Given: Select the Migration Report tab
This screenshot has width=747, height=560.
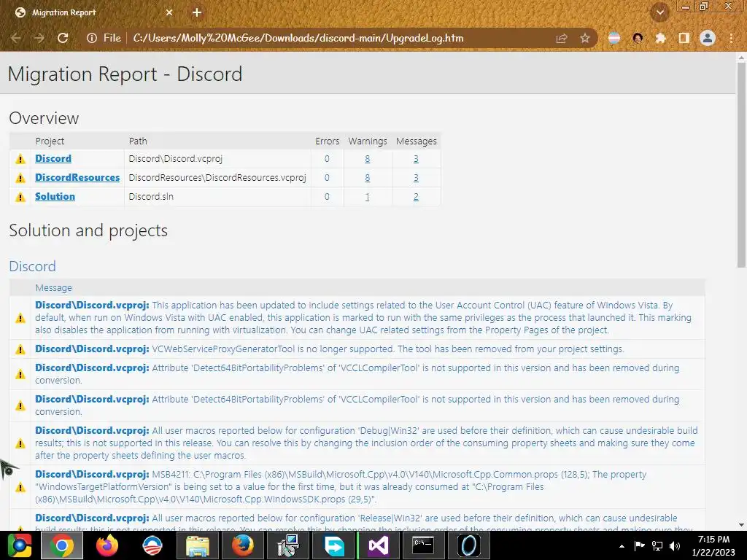Looking at the screenshot, I should (93, 12).
